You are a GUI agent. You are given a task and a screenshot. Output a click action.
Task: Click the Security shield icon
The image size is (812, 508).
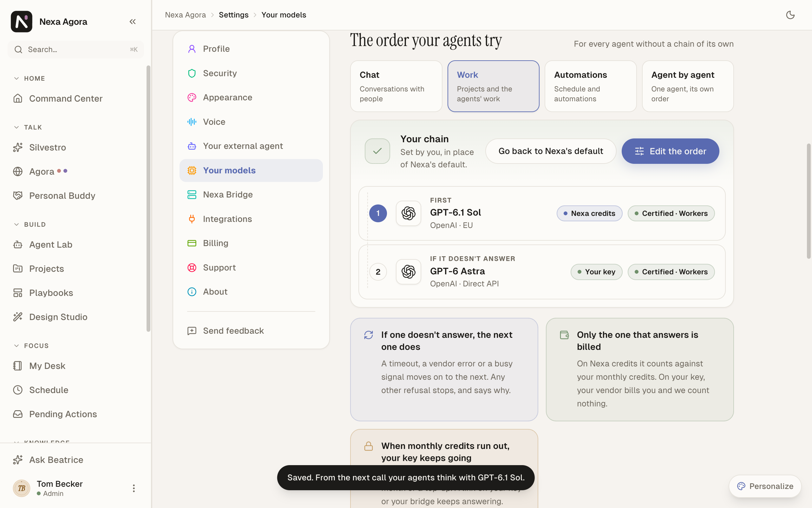[x=192, y=73]
